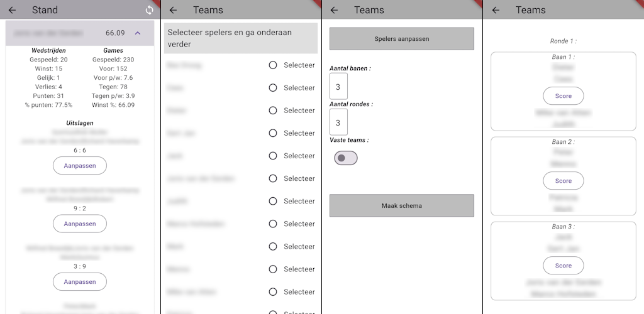This screenshot has width=644, height=314.
Task: Click the Aantal banen number field
Action: point(338,87)
